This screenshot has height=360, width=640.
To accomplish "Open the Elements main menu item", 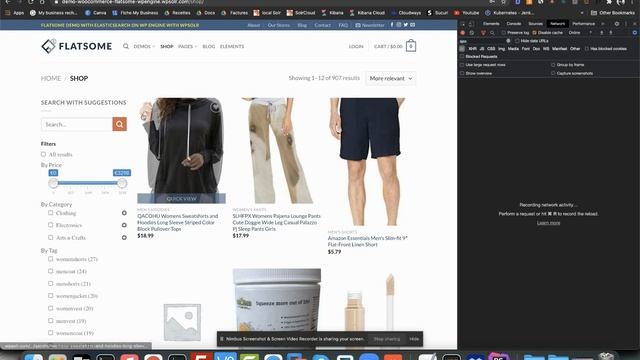I will click(x=232, y=46).
